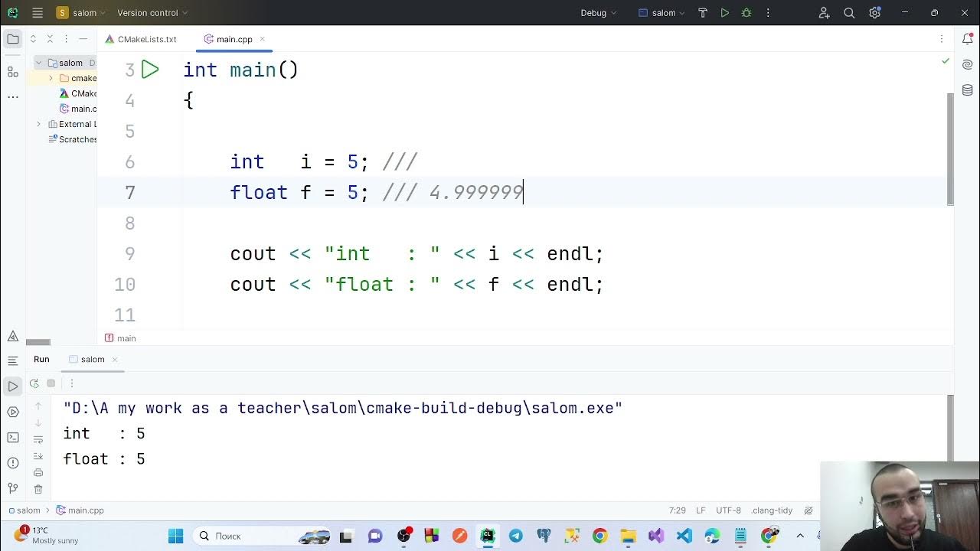Open Code With Me add-user icon
Viewport: 980px width, 551px height.
coord(824,13)
